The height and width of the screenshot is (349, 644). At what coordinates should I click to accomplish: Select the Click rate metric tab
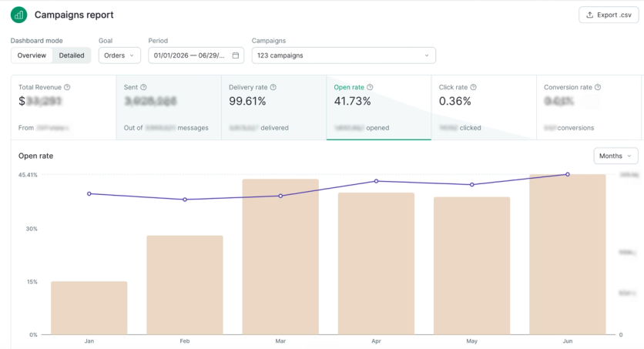pos(484,108)
